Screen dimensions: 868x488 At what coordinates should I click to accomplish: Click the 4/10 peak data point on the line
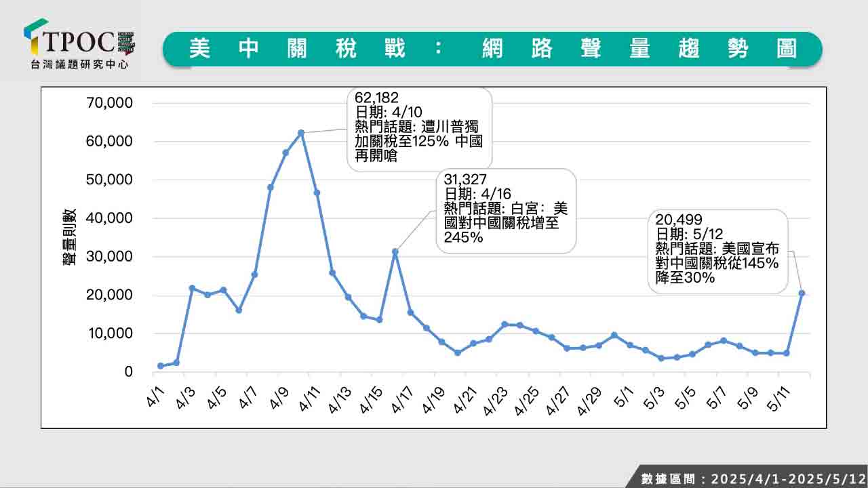point(301,133)
